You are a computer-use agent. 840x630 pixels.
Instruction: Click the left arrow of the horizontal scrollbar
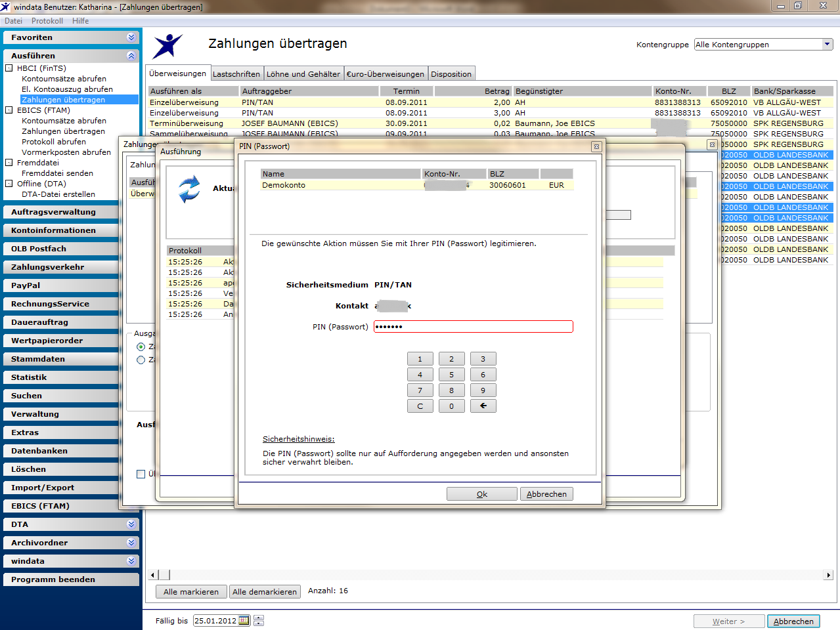point(153,575)
